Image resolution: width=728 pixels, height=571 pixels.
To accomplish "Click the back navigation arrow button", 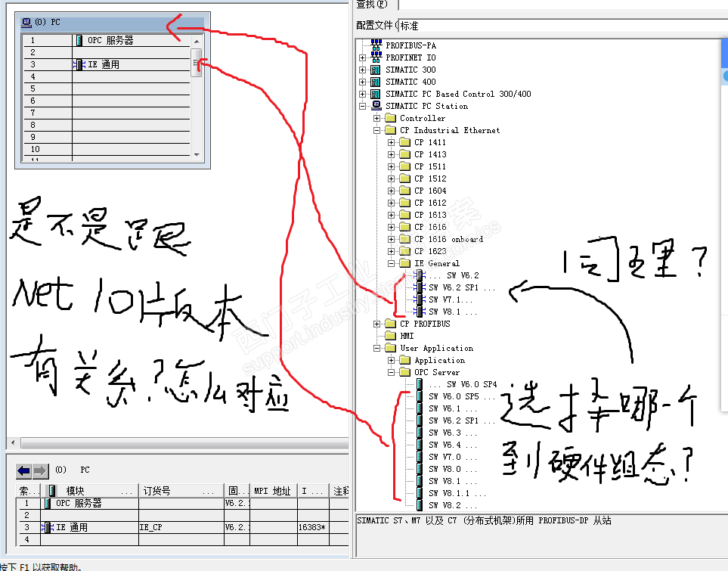I will tap(23, 471).
